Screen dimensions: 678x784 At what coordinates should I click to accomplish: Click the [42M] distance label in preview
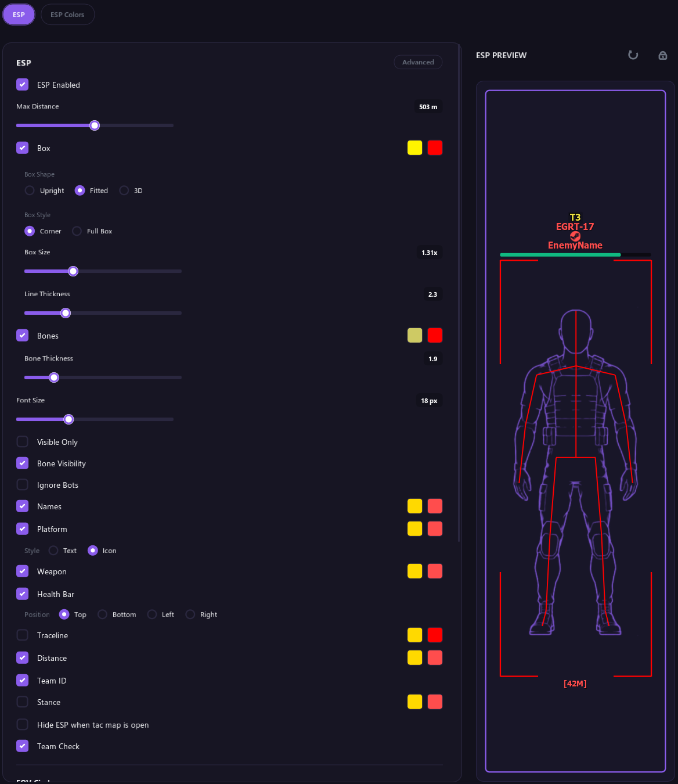575,684
